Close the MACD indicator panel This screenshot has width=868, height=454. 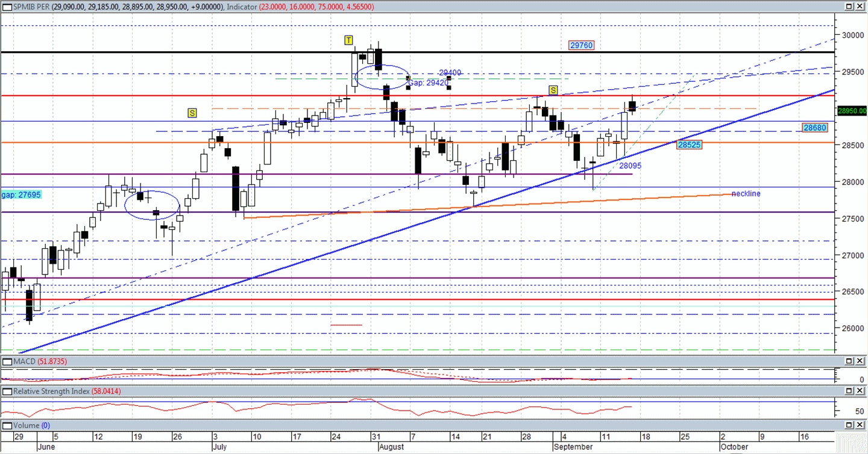861,361
